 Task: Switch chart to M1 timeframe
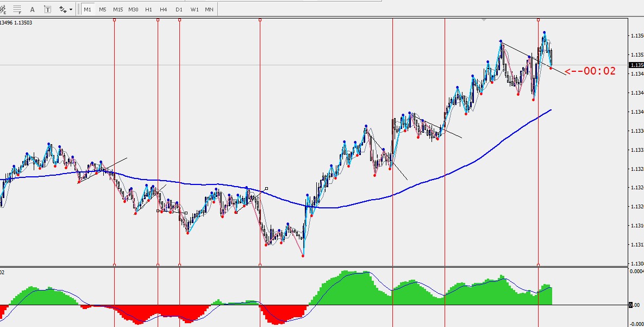87,9
